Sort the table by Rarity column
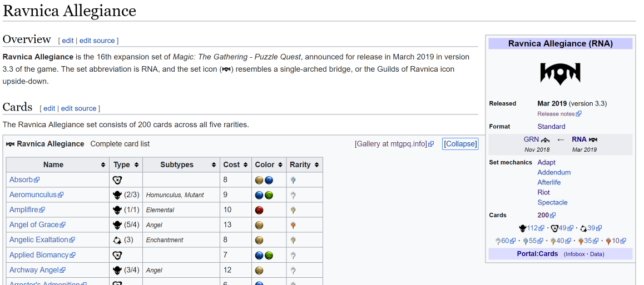 pyautogui.click(x=304, y=164)
